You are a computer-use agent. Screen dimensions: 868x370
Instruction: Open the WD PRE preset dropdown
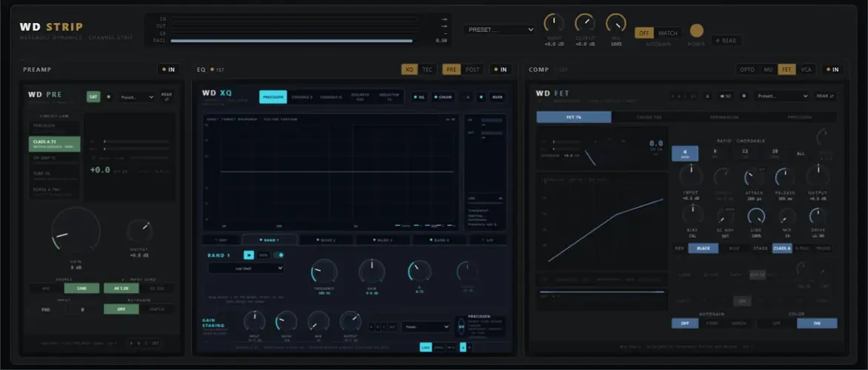pos(136,97)
